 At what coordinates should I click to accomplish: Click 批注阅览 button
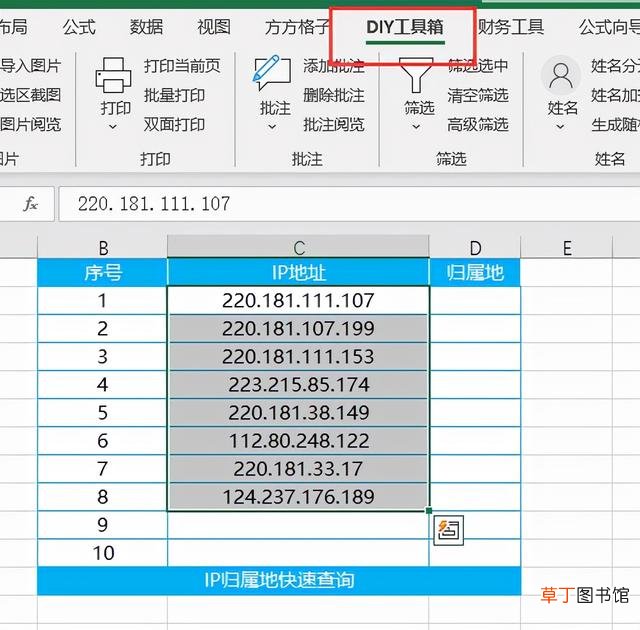333,124
